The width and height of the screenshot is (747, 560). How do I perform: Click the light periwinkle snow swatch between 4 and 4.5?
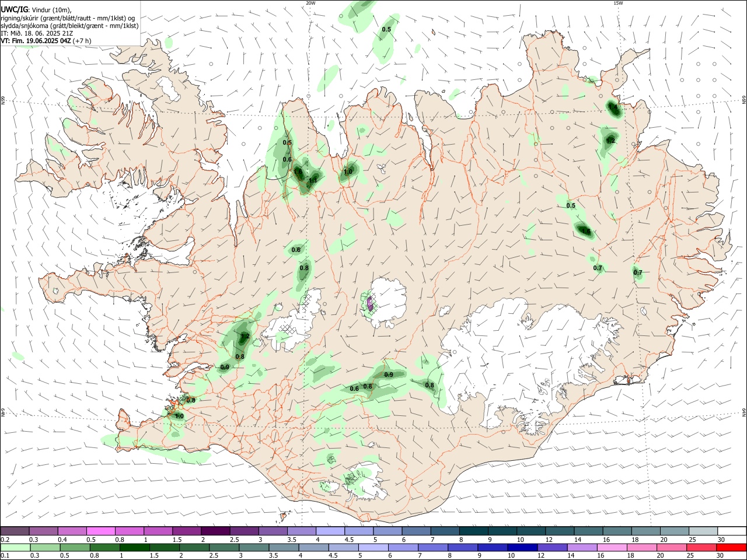(x=330, y=531)
